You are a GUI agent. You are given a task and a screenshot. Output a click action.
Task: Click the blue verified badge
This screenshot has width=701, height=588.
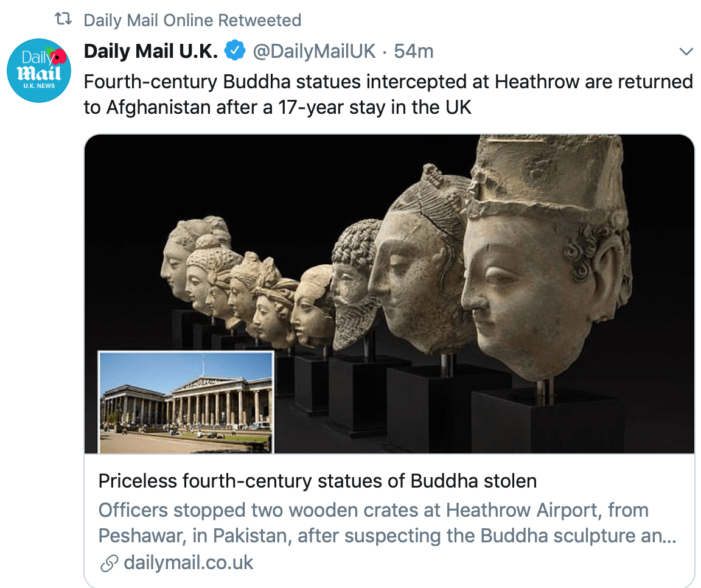tap(235, 50)
